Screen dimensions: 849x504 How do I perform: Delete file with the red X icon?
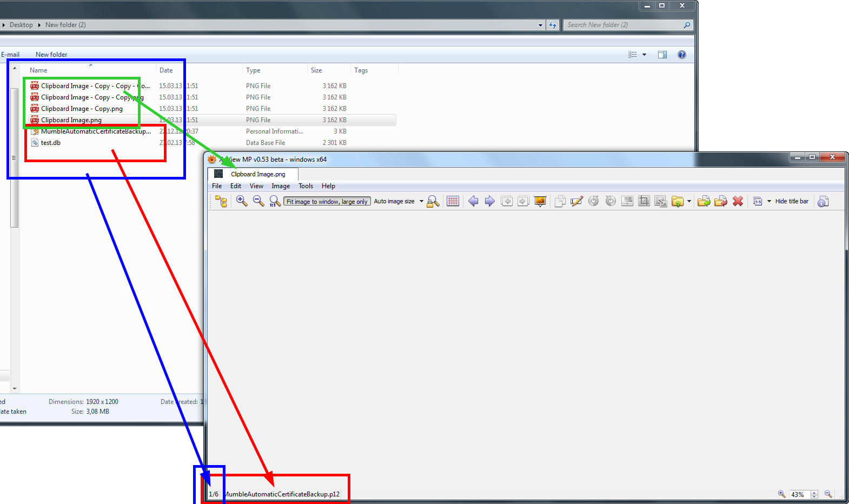tap(738, 201)
